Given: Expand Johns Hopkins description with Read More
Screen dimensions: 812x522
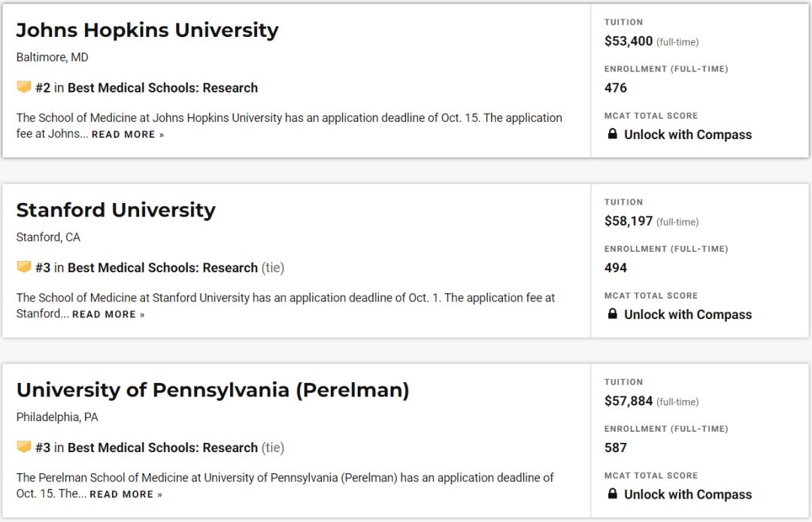Looking at the screenshot, I should tap(128, 135).
